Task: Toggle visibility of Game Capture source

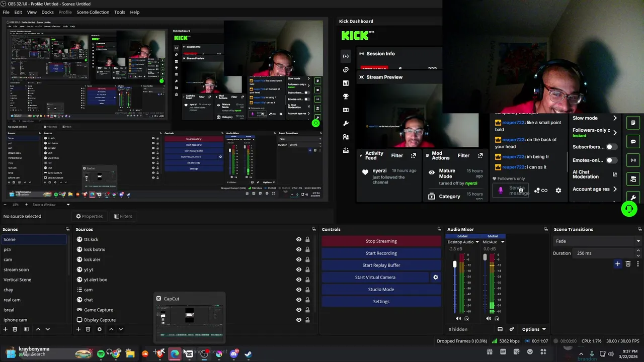Action: tap(299, 310)
